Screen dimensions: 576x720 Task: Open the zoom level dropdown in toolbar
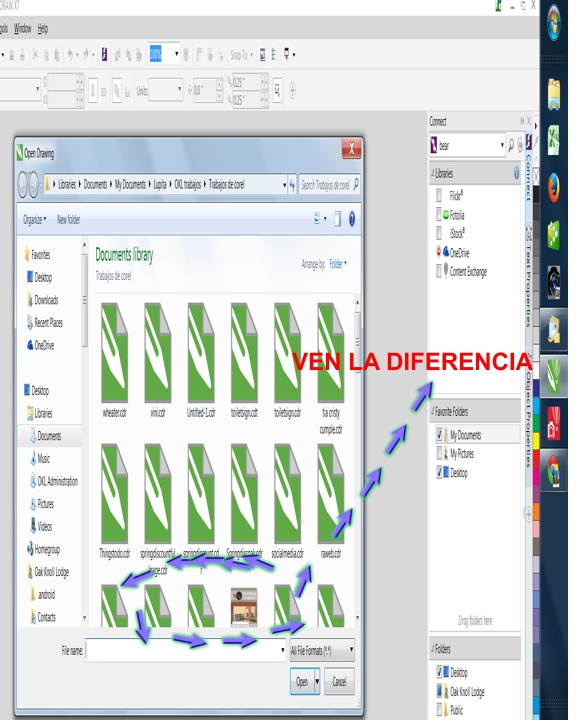tap(176, 54)
